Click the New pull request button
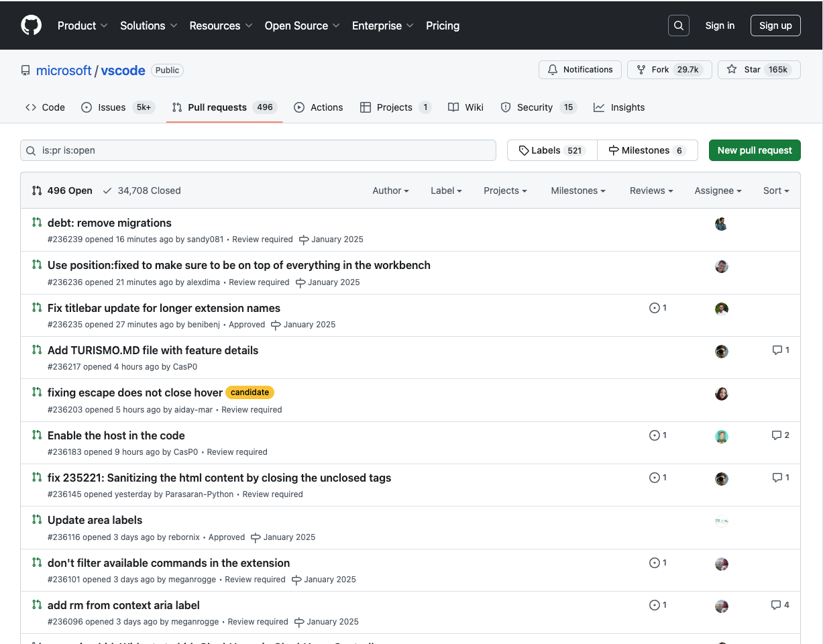Viewport: 823px width, 644px height. [x=755, y=150]
